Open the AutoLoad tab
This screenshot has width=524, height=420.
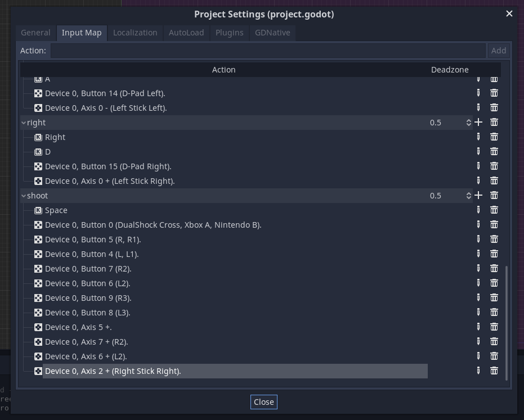coord(186,33)
